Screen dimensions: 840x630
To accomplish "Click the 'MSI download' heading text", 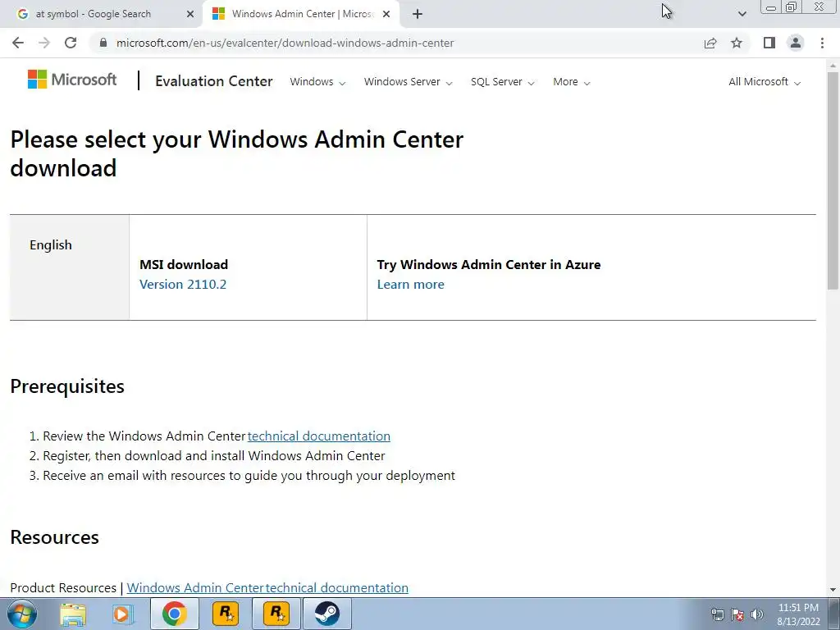I will click(184, 265).
